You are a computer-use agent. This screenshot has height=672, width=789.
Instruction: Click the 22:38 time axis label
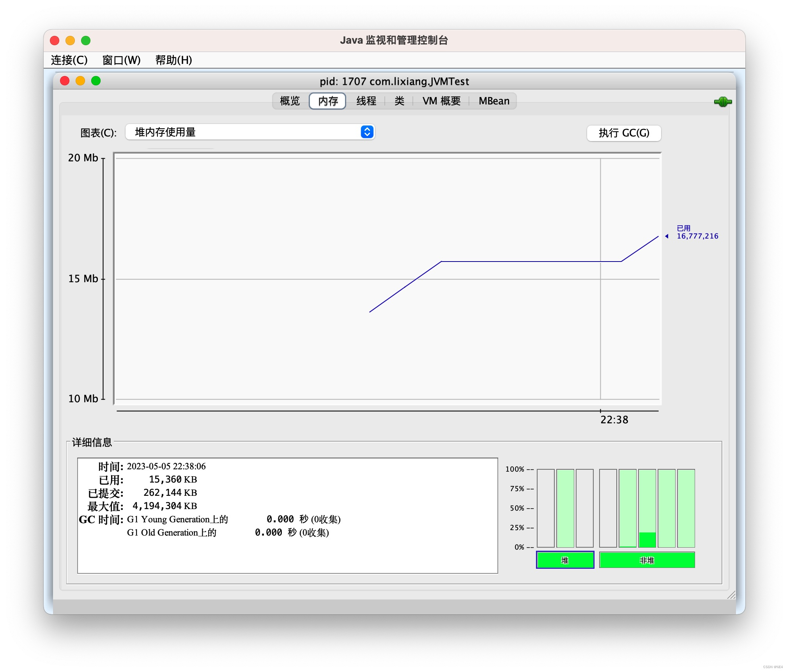(x=614, y=420)
